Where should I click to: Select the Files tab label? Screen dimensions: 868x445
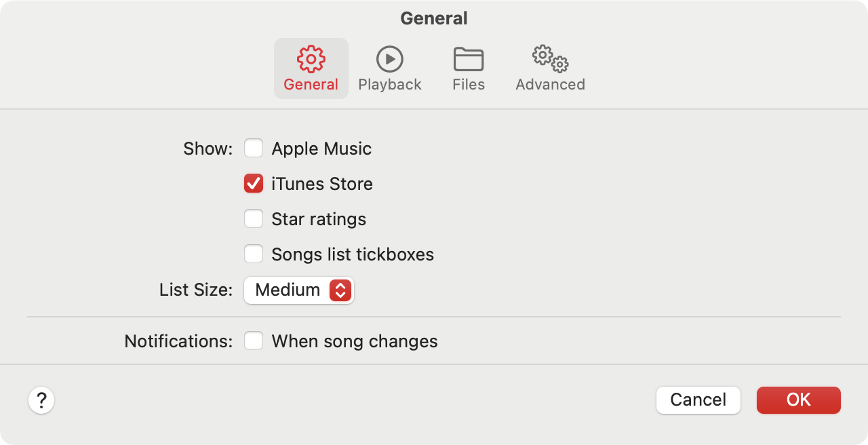pyautogui.click(x=469, y=85)
